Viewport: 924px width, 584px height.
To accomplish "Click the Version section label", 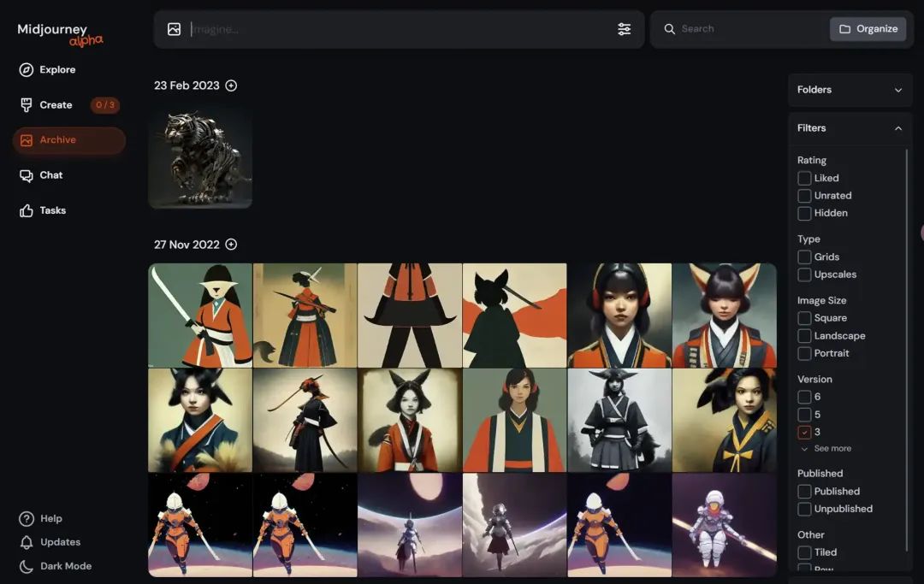I will pyautogui.click(x=814, y=379).
